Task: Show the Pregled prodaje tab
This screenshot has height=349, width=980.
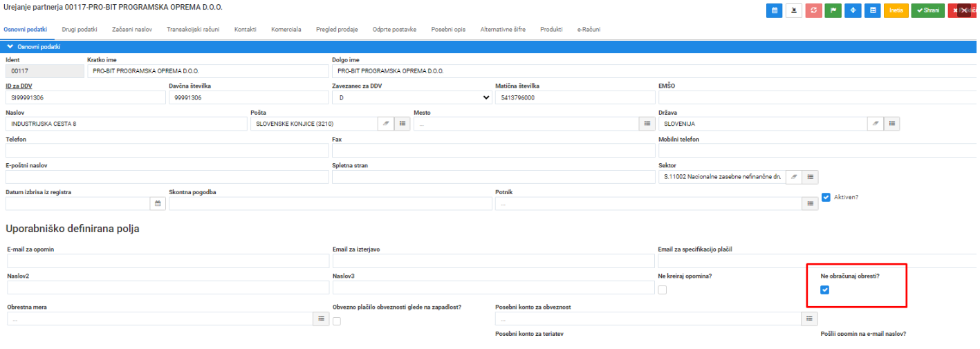Action: [337, 30]
